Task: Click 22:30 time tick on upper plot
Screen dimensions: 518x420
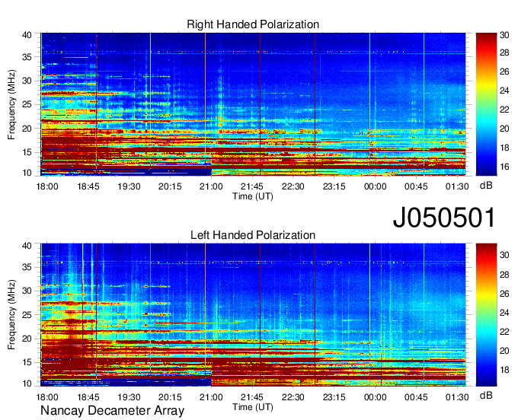Action: click(x=293, y=186)
